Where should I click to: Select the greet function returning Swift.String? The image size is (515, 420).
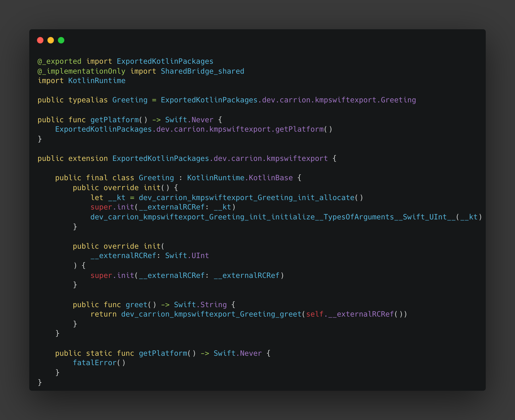coord(136,304)
